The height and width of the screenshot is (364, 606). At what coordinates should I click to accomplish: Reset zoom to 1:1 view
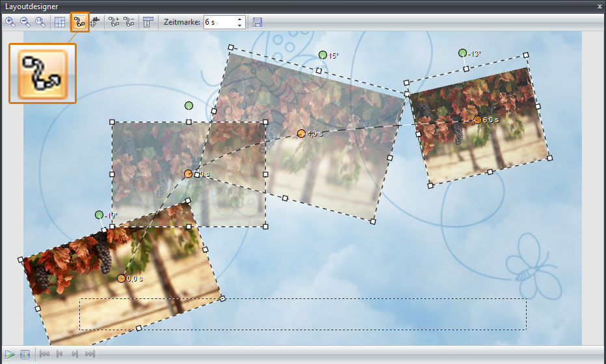[40, 22]
